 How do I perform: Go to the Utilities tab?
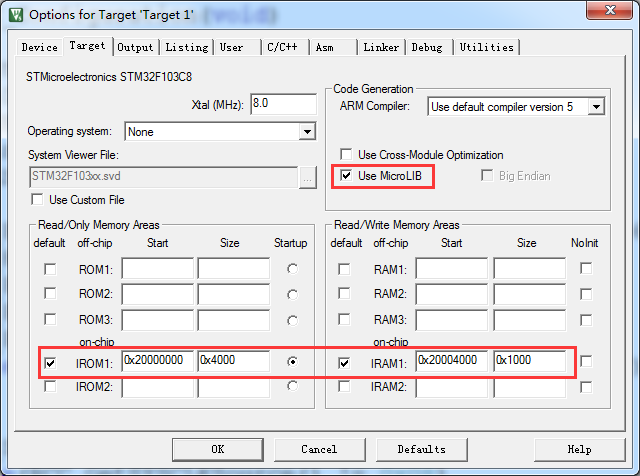pos(487,47)
